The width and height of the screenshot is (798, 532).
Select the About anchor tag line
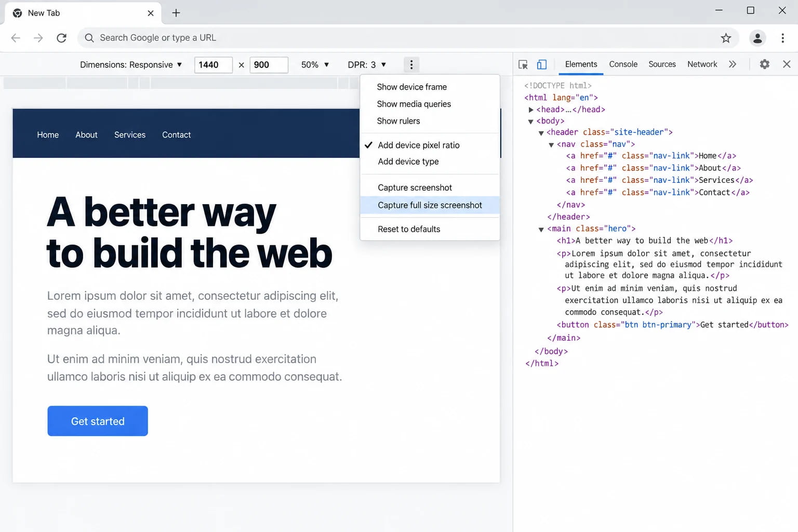click(x=653, y=168)
